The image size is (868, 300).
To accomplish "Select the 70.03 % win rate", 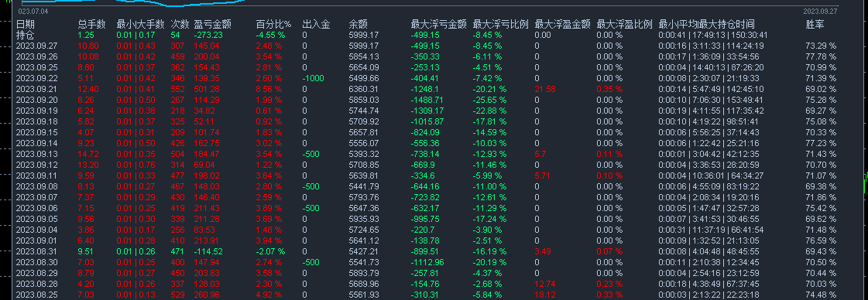I will click(x=821, y=284).
